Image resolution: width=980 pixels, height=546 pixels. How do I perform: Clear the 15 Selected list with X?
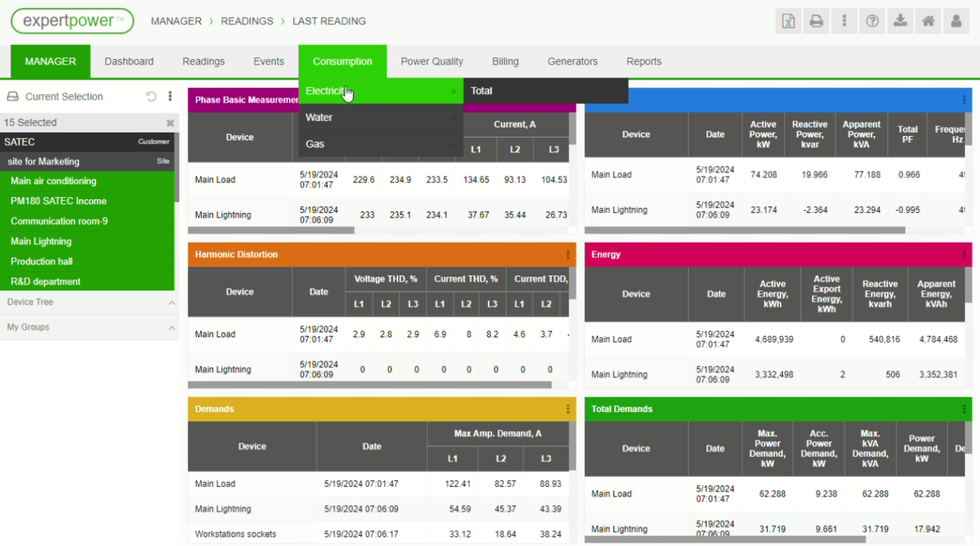170,123
